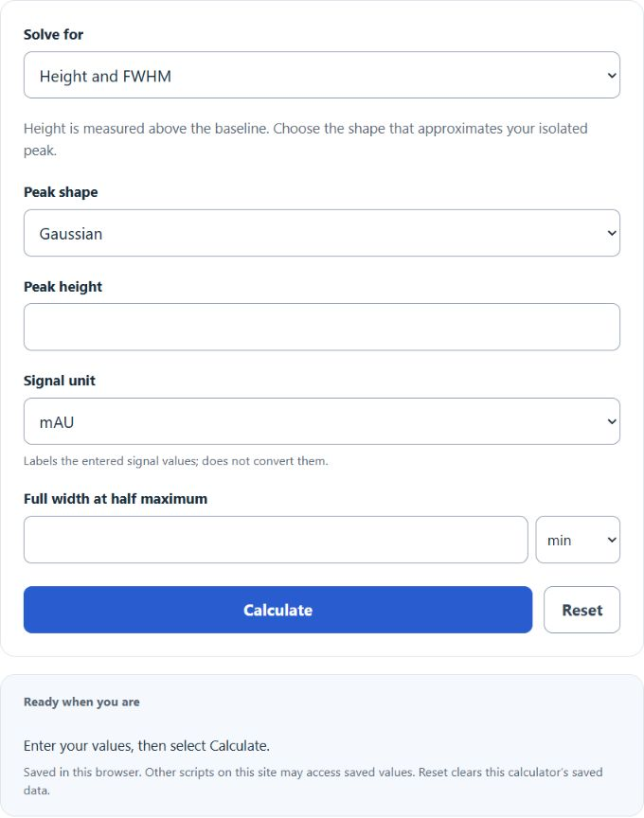This screenshot has width=644, height=818.
Task: Click the Signal unit label
Action: (x=60, y=381)
